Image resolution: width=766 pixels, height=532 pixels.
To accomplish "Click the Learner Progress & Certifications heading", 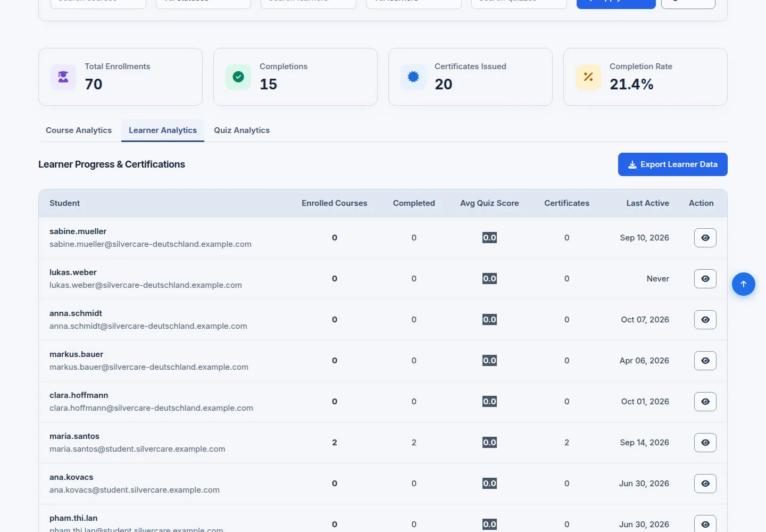I will click(112, 164).
